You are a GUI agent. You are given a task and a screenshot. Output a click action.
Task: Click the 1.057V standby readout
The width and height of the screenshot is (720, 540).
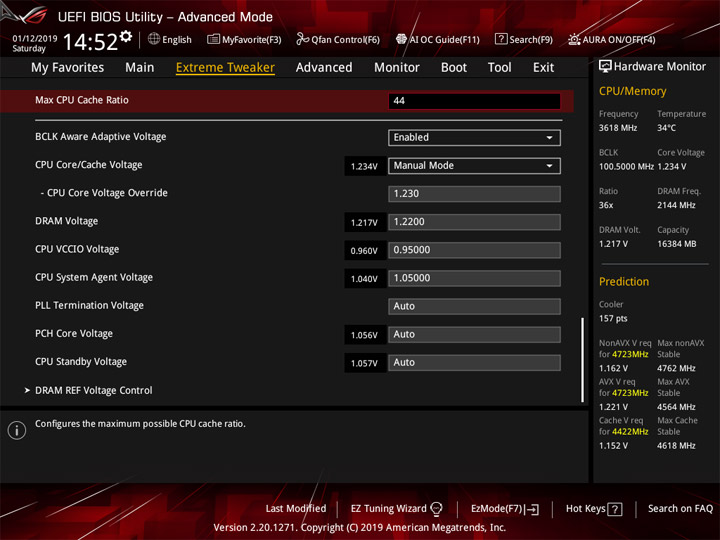(x=364, y=363)
